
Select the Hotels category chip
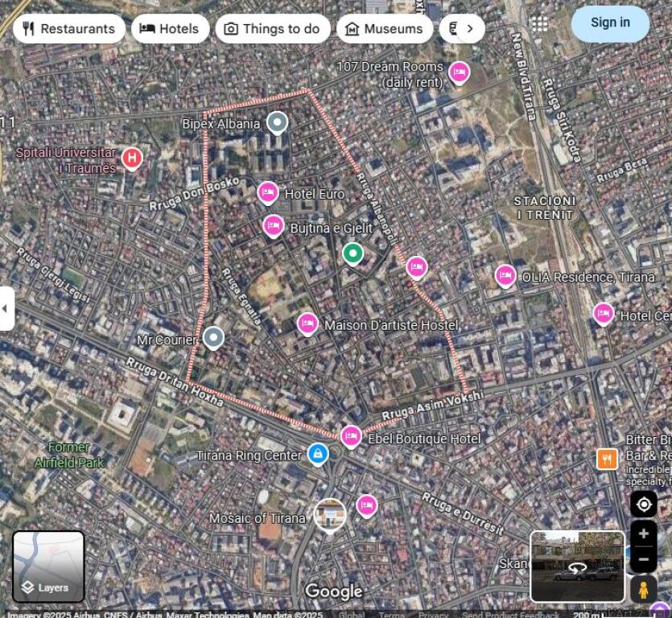pos(170,29)
